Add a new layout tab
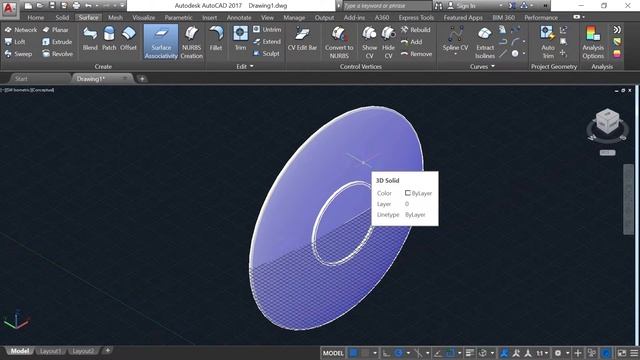 tap(107, 350)
